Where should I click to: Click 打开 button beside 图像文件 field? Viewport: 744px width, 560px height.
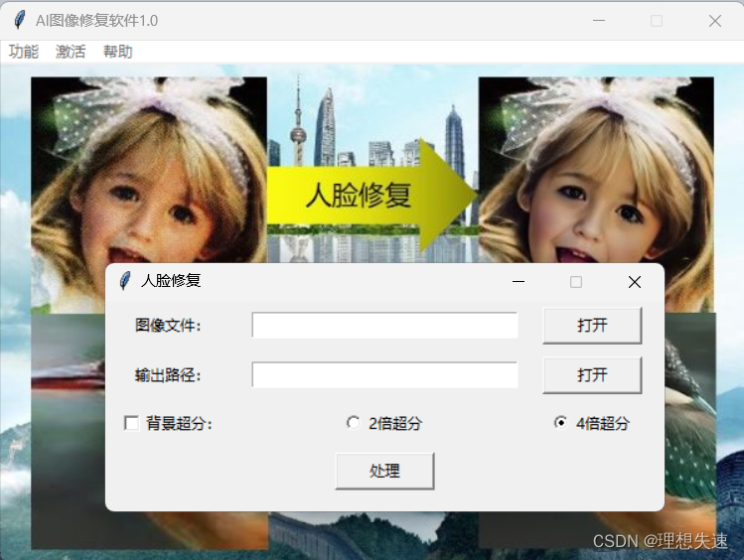click(592, 326)
